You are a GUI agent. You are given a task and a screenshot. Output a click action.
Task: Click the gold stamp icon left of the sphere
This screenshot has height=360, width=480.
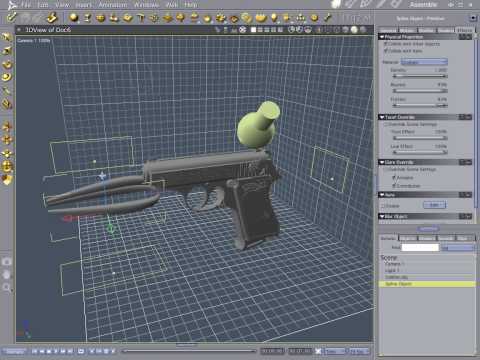point(52,17)
